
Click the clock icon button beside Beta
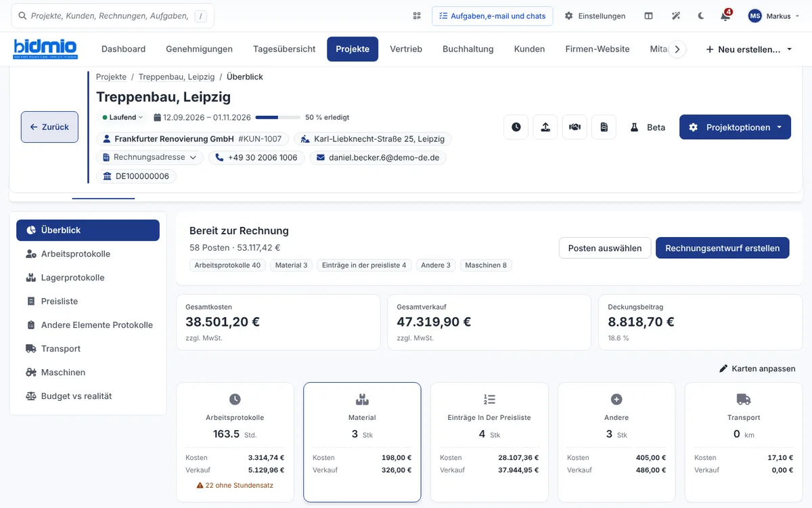516,127
